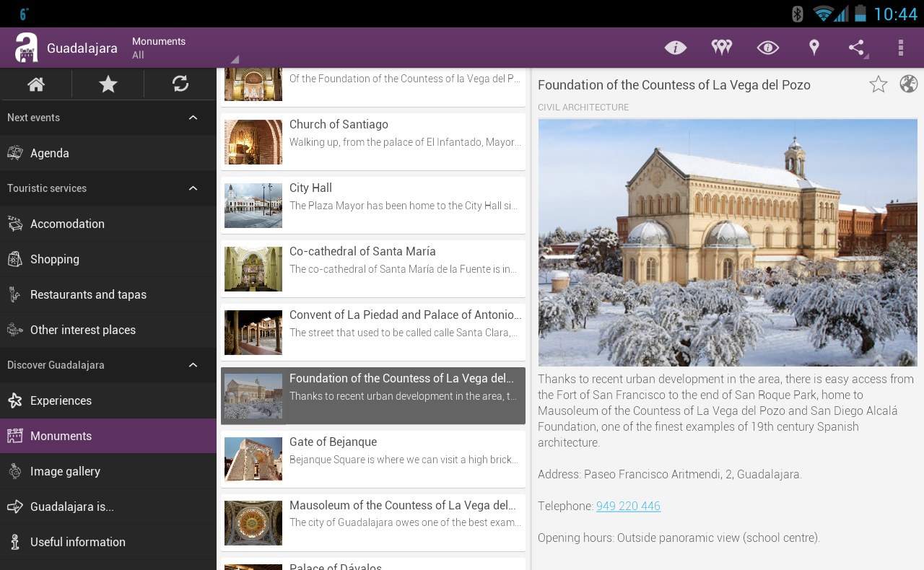Open Agenda in the sidebar

[x=108, y=153]
